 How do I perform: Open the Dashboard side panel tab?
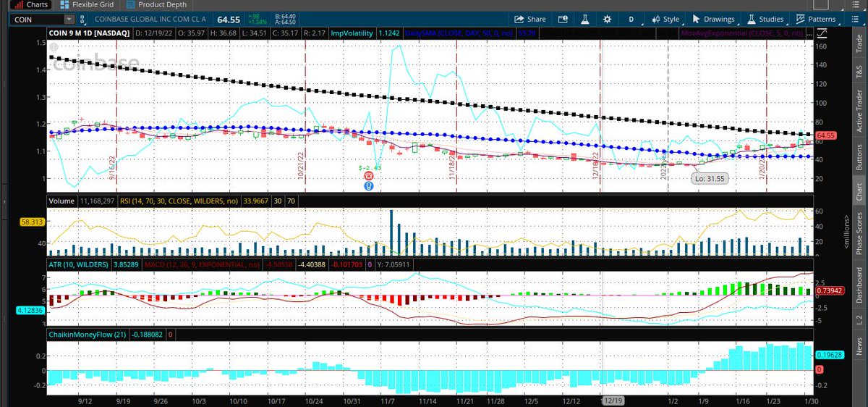click(859, 285)
